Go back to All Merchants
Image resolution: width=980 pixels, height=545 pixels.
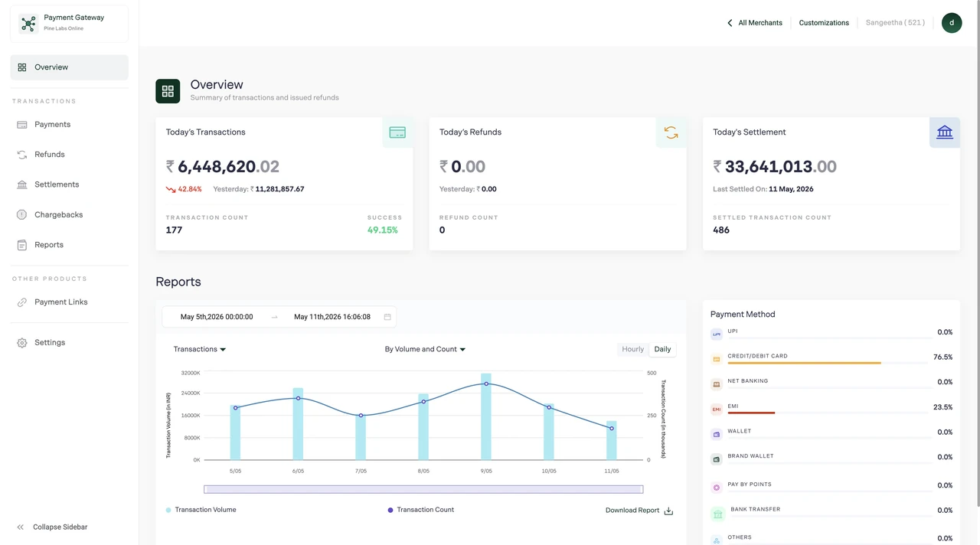pos(755,23)
